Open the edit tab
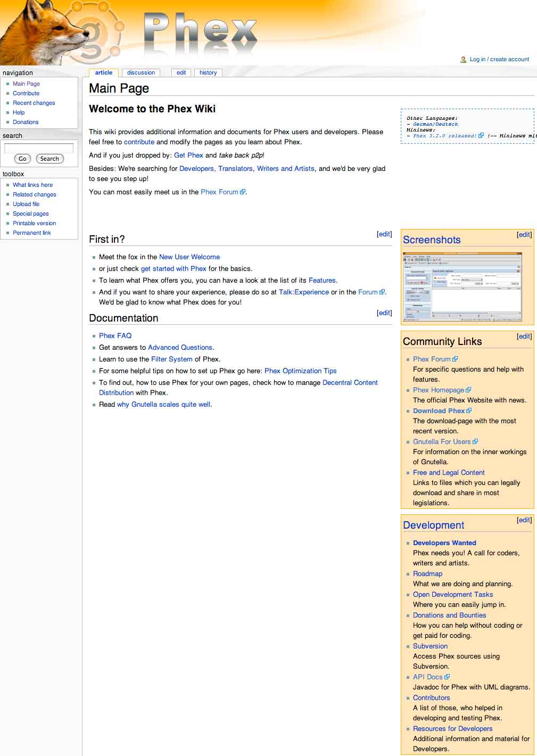537x756 pixels. pos(181,73)
